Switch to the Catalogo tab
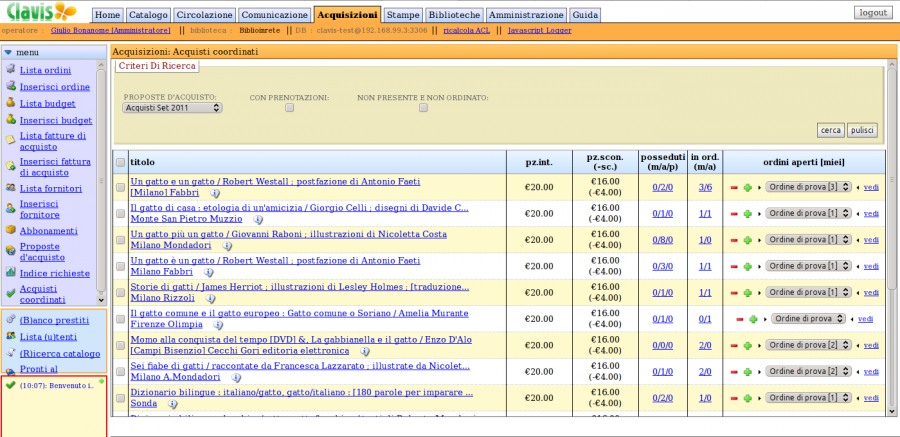 (148, 16)
